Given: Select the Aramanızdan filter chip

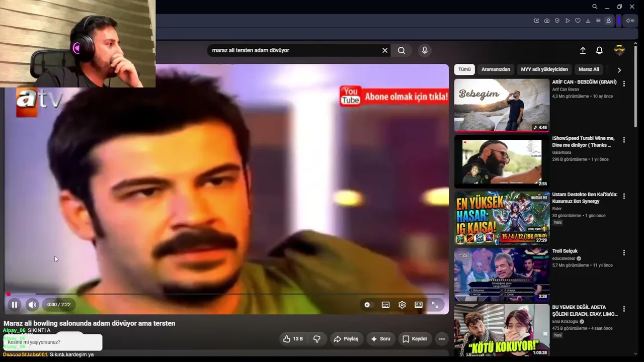Looking at the screenshot, I should [496, 69].
